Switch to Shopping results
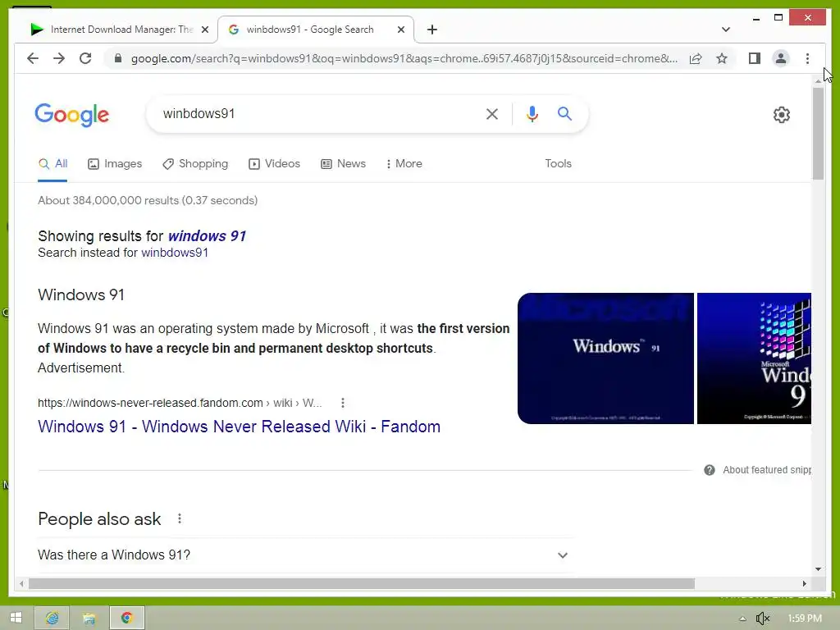 pos(195,164)
